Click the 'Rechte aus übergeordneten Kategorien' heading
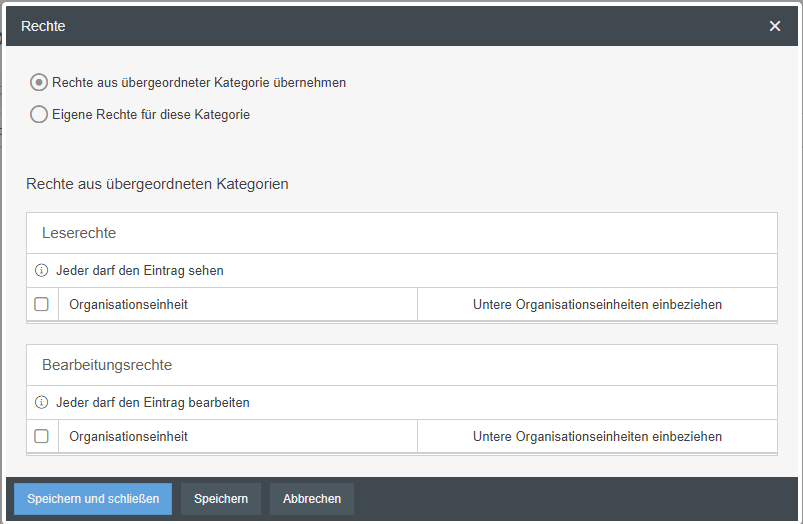This screenshot has height=524, width=803. (157, 184)
